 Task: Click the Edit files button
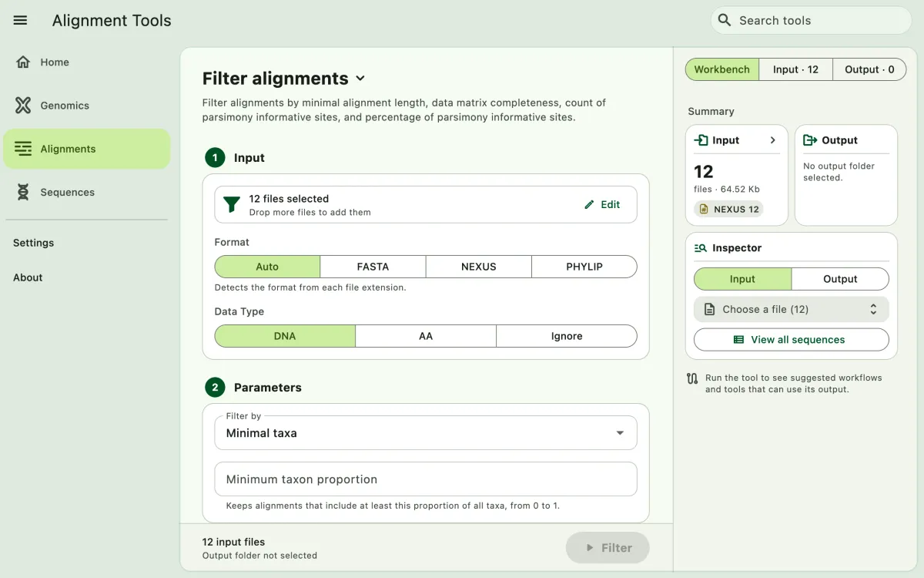602,204
